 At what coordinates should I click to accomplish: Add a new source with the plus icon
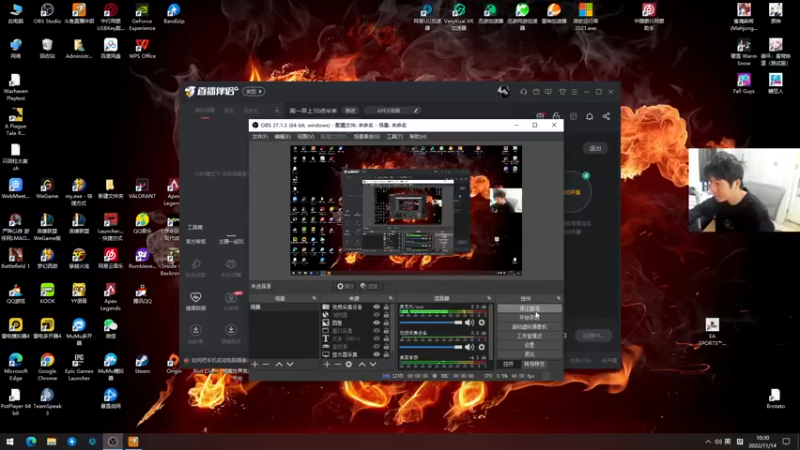tap(327, 364)
